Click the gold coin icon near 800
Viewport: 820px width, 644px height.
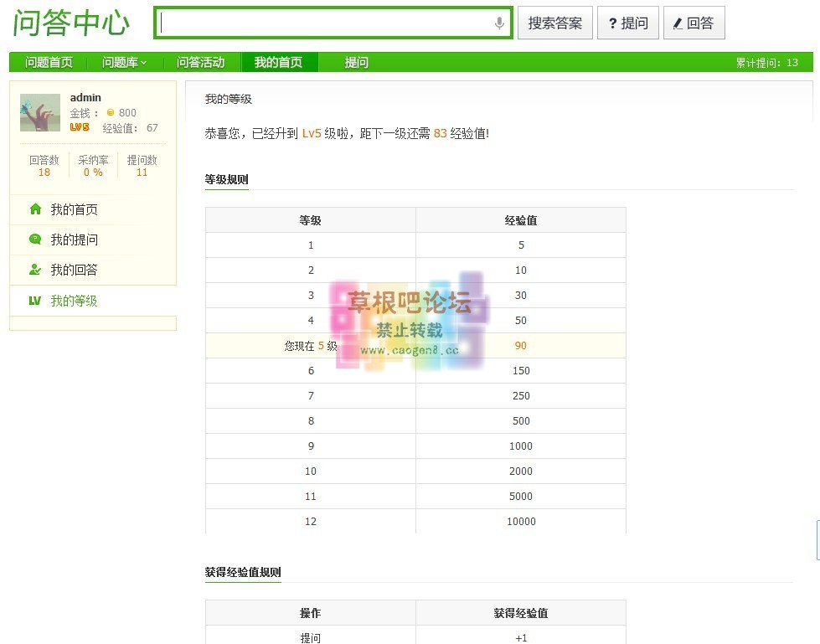click(x=111, y=113)
